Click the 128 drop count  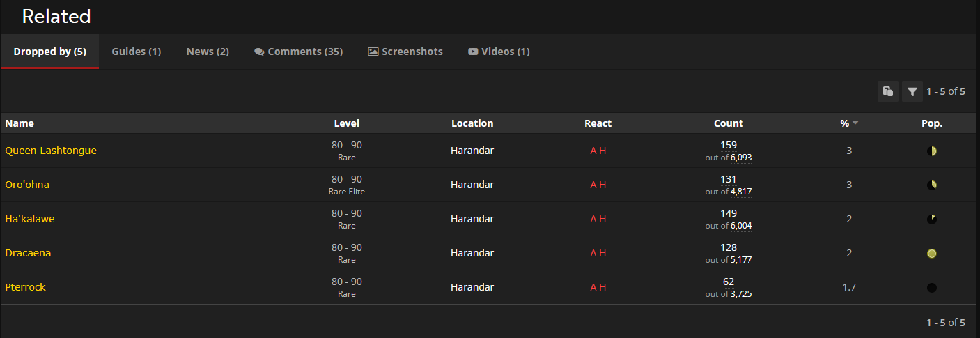click(729, 247)
